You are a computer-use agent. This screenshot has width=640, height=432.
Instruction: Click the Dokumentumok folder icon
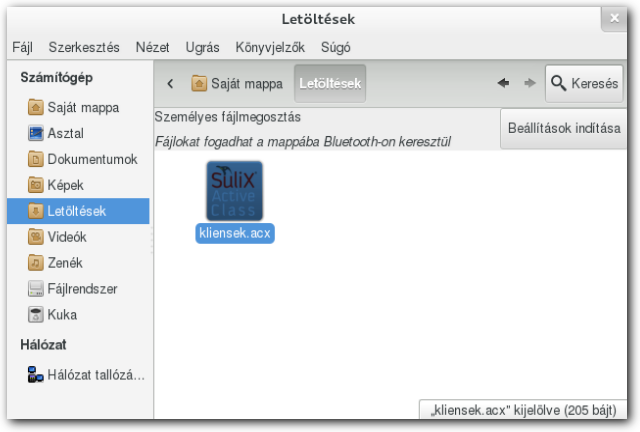36,159
